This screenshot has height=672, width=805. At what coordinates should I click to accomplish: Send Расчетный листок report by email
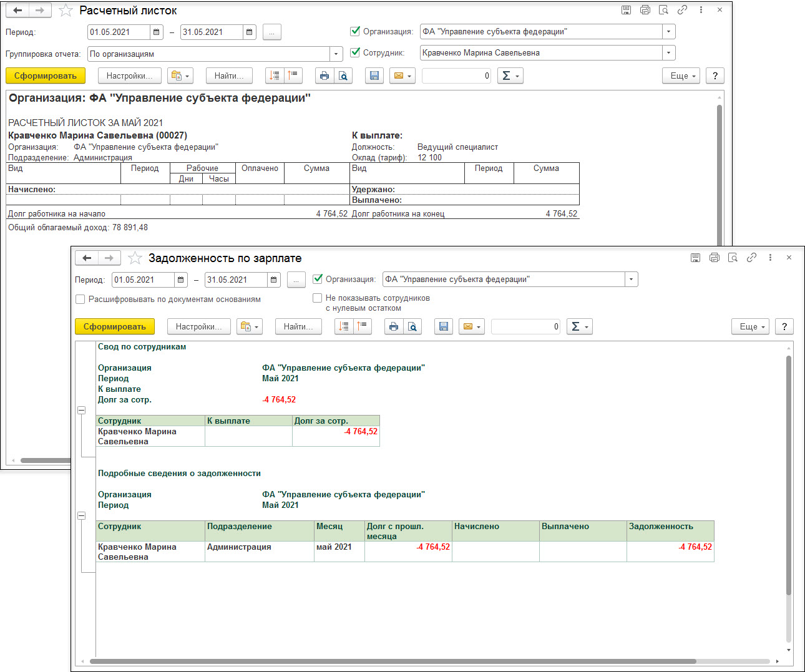pyautogui.click(x=402, y=75)
